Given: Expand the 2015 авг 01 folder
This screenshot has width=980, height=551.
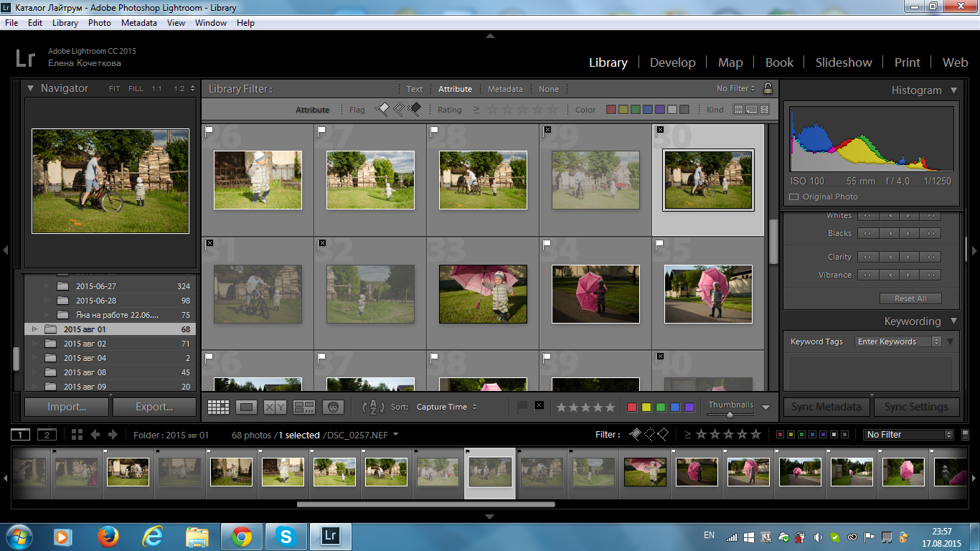Looking at the screenshot, I should click(x=34, y=329).
